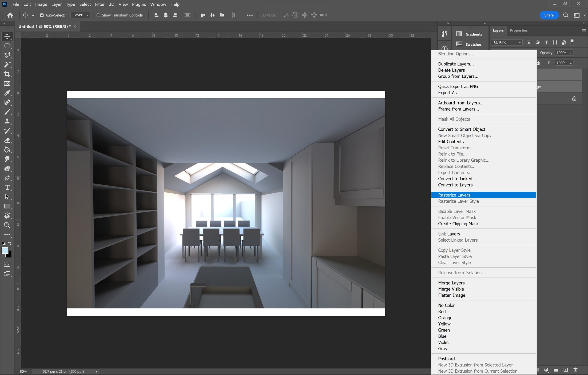Open the Opacity value dropdown arrow

(x=571, y=53)
